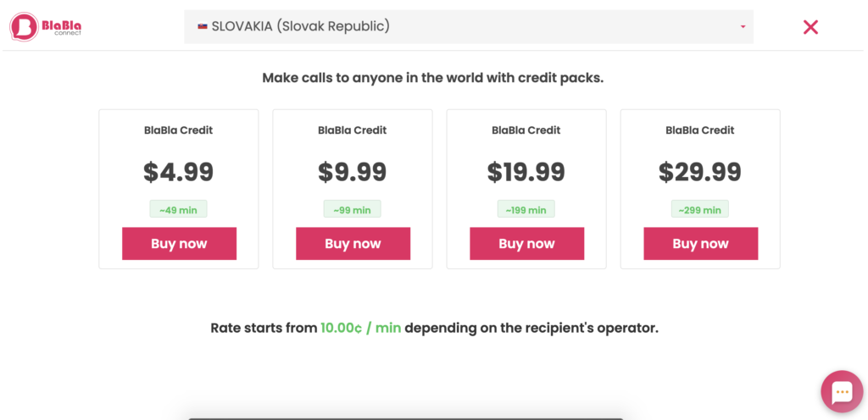
Task: Click the $19.99 price text
Action: [526, 172]
